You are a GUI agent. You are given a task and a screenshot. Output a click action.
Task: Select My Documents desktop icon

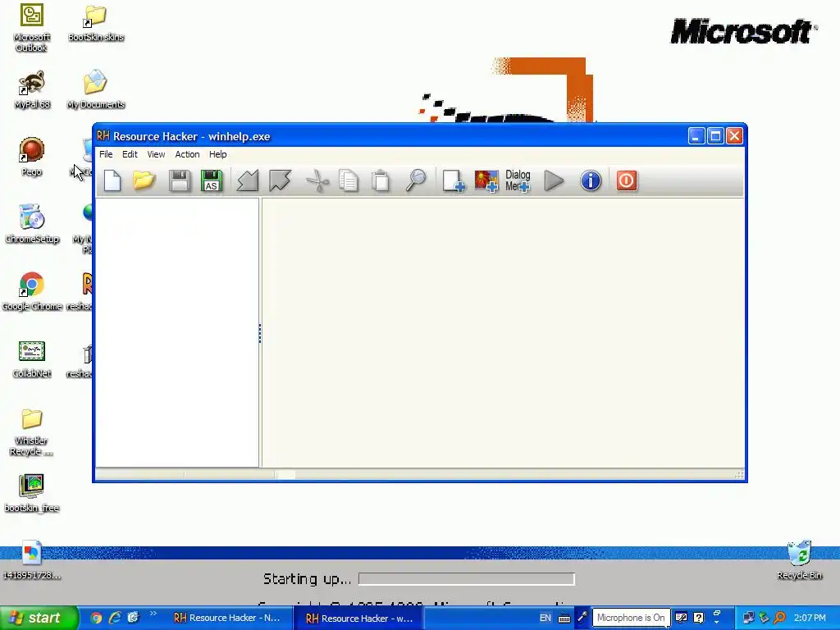click(96, 89)
